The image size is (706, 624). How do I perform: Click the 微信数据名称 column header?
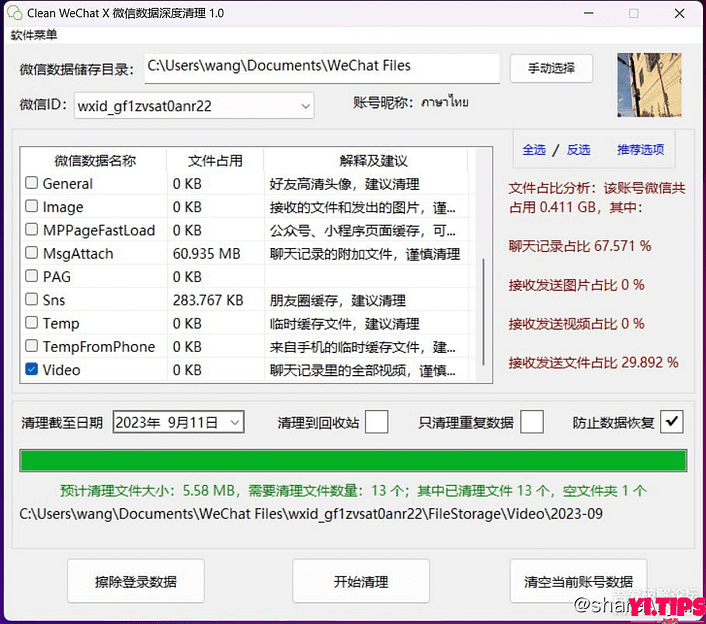point(95,160)
